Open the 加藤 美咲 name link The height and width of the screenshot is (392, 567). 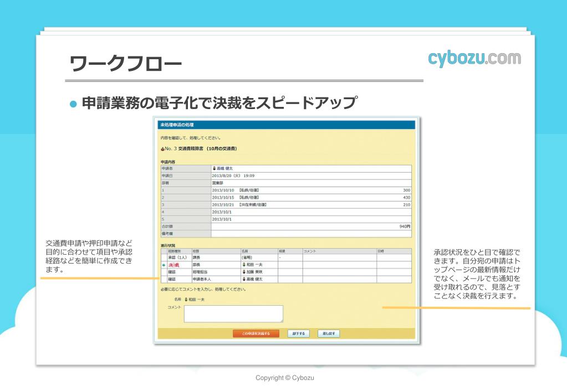pos(254,272)
